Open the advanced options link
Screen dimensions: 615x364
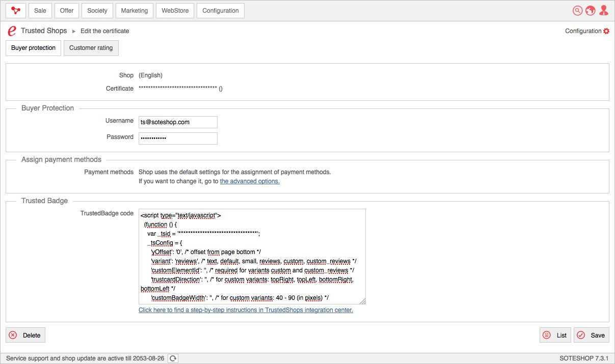pyautogui.click(x=250, y=181)
